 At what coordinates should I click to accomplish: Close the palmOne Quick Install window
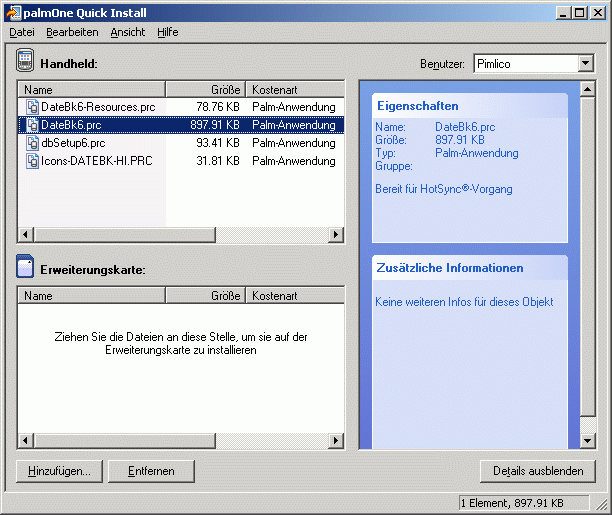(598, 13)
